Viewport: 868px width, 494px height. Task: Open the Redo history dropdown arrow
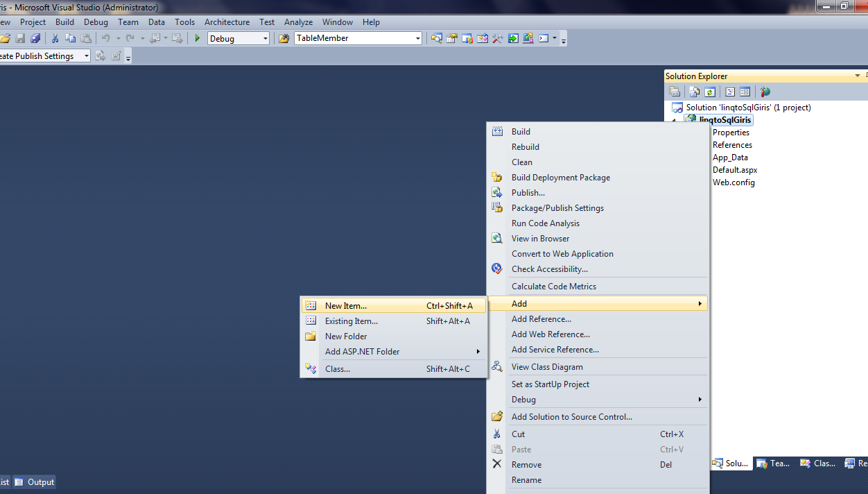(x=142, y=38)
